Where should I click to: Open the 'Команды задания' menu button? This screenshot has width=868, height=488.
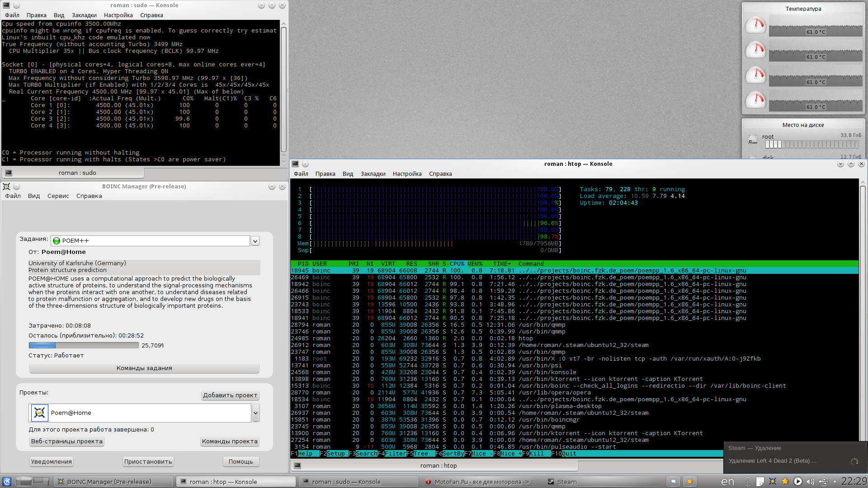click(144, 368)
